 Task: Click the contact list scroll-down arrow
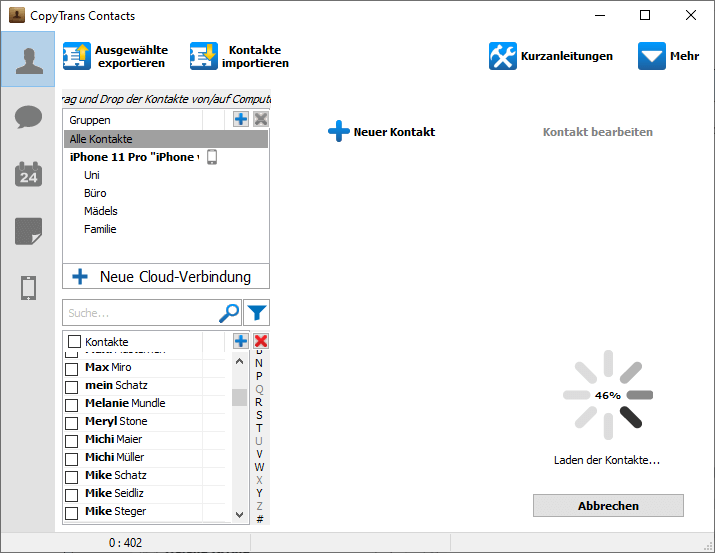(239, 514)
